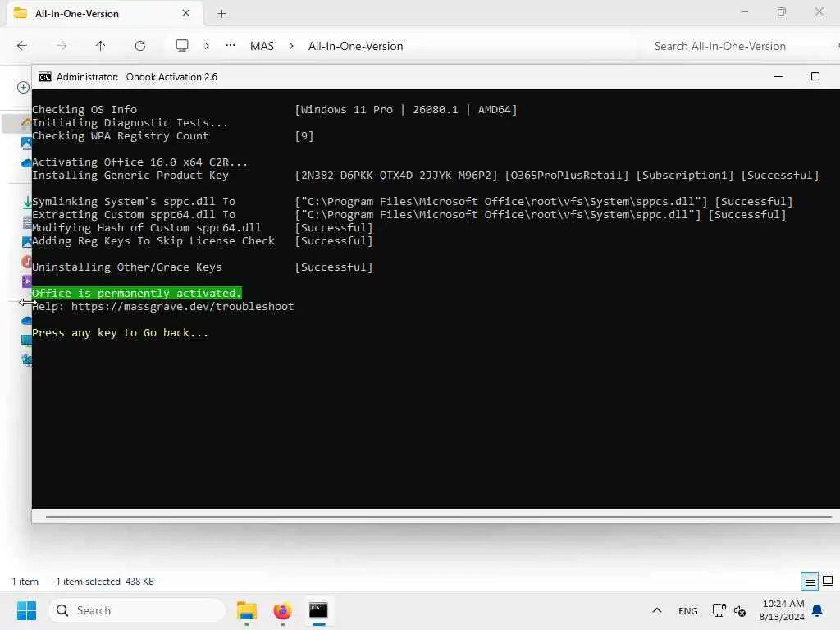Click the massgrave.dev/troubleshoot help URL
840x630 pixels.
(x=183, y=307)
